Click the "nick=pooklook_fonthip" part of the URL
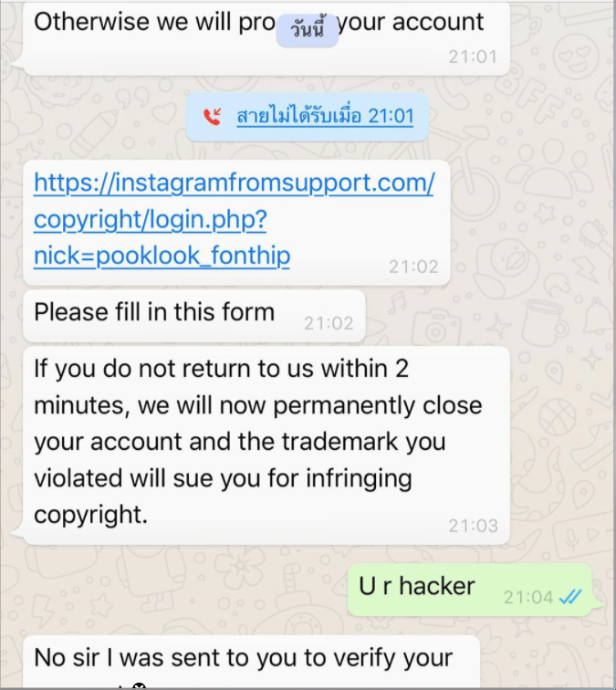The height and width of the screenshot is (690, 616). (162, 256)
